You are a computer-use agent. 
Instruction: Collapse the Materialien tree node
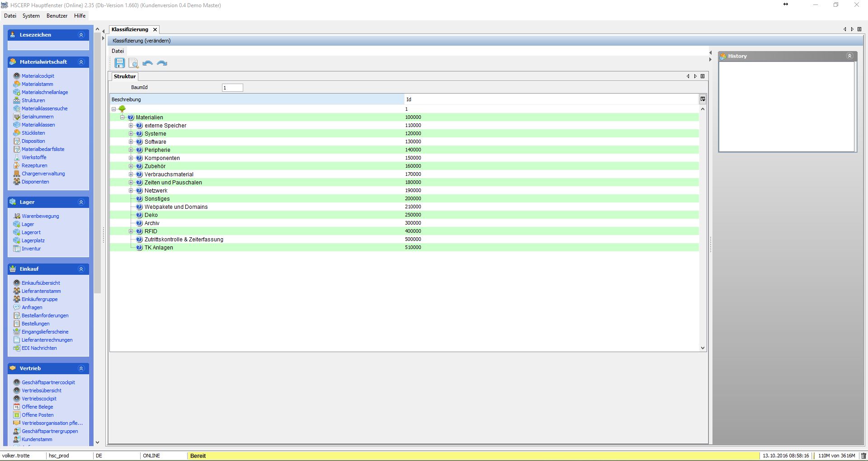click(123, 118)
